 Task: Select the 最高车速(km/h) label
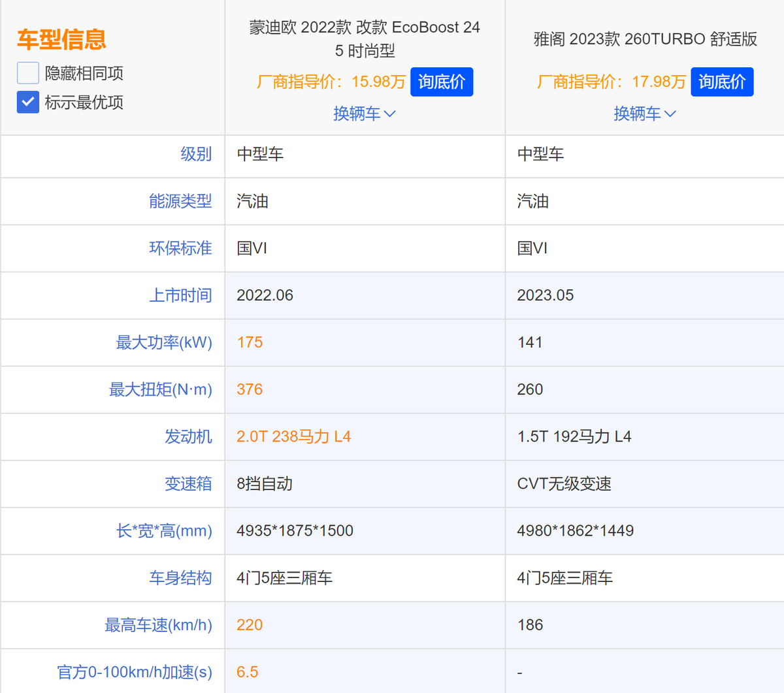click(158, 625)
